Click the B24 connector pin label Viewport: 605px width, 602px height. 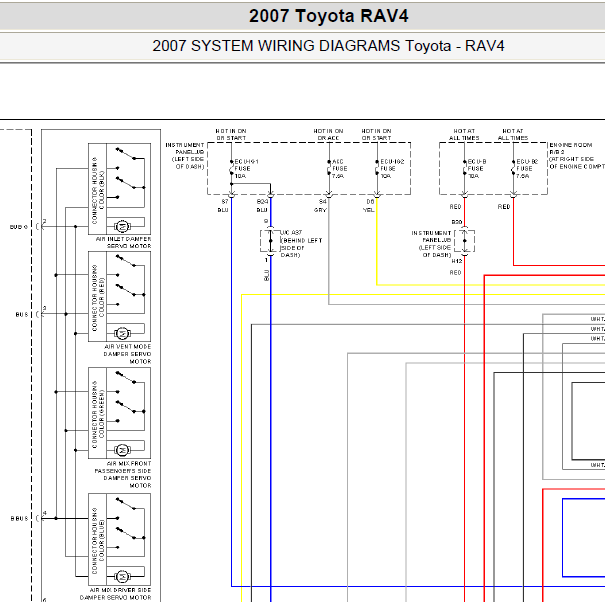pos(262,201)
